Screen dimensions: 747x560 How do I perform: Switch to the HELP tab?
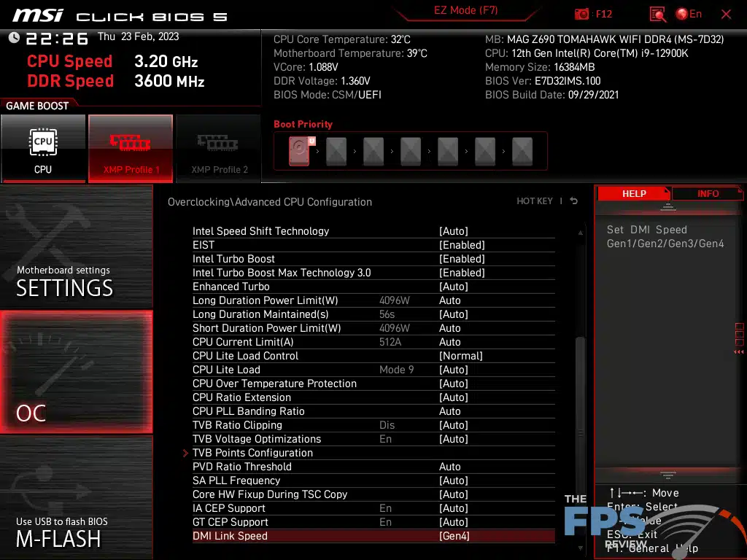click(x=634, y=194)
